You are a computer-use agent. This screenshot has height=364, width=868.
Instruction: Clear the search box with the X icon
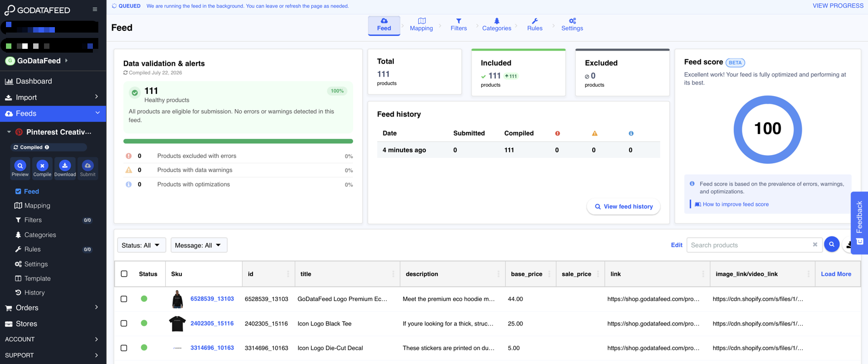(815, 245)
